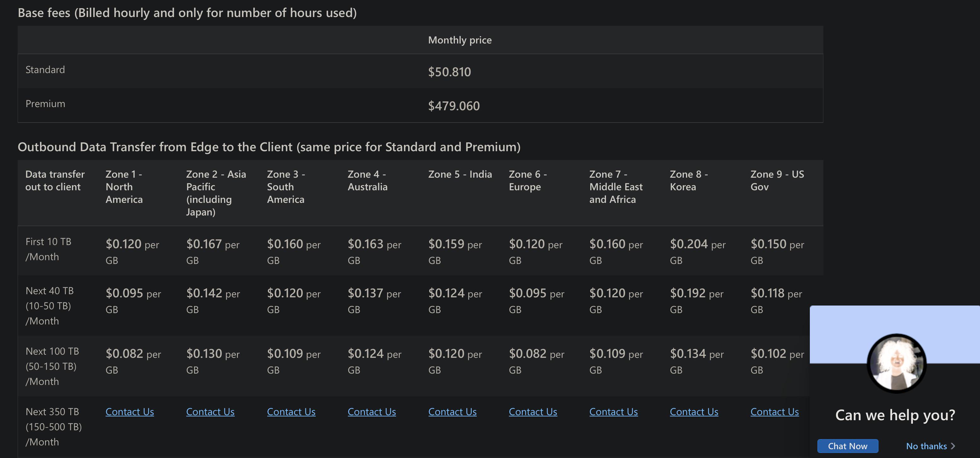
Task: Click the Monthly price column header
Action: tap(459, 40)
